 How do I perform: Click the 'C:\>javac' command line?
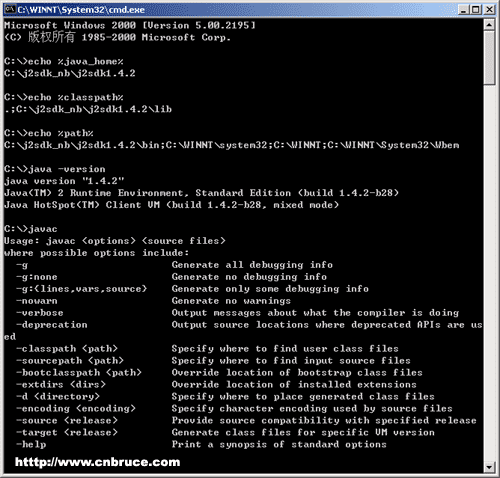point(31,229)
